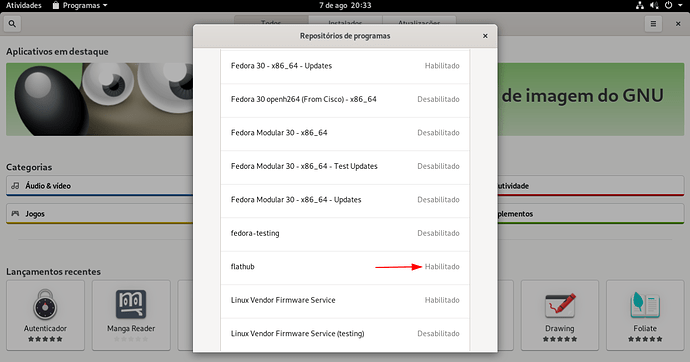This screenshot has width=690, height=362.
Task: Open the Jogos category
Action: [99, 214]
